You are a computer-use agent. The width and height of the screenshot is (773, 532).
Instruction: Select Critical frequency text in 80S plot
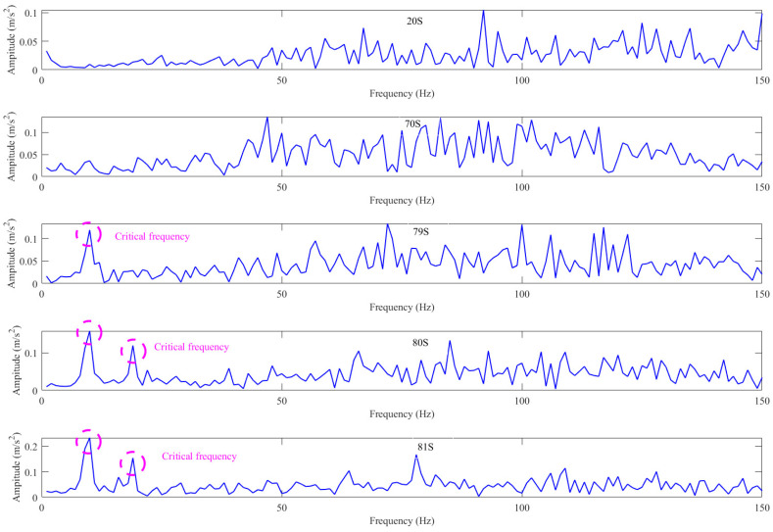191,347
